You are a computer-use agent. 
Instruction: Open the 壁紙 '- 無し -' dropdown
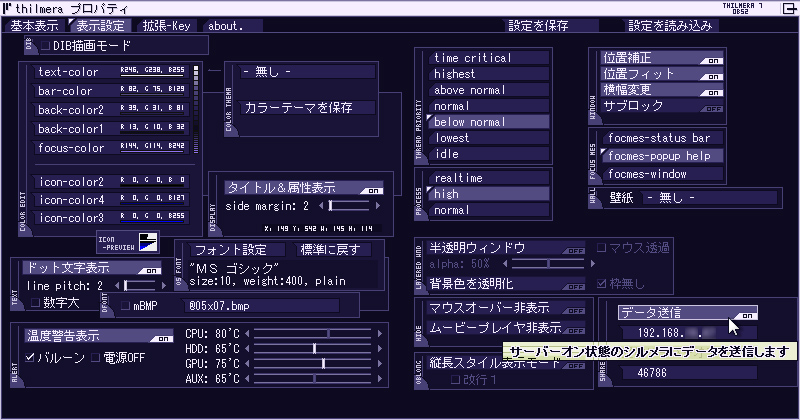[710, 197]
